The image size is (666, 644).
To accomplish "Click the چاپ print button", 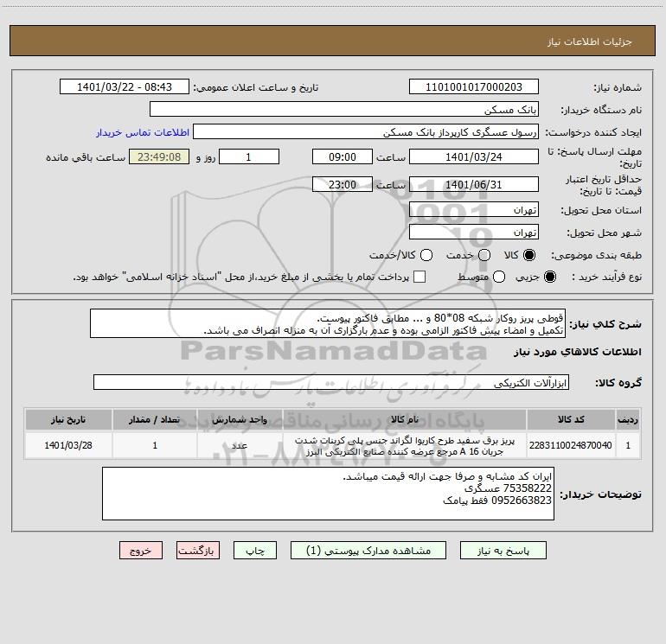I will pyautogui.click(x=255, y=551).
